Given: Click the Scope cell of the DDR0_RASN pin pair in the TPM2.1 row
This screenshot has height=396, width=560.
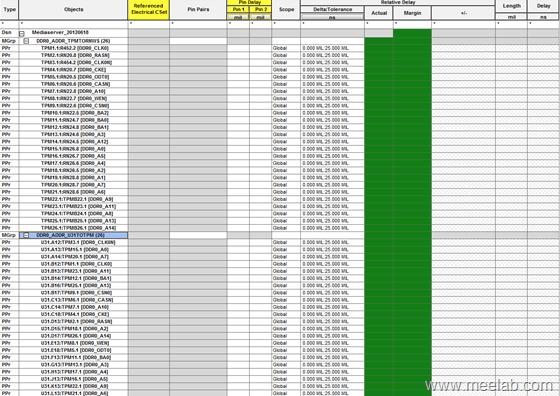Looking at the screenshot, I should [x=286, y=55].
